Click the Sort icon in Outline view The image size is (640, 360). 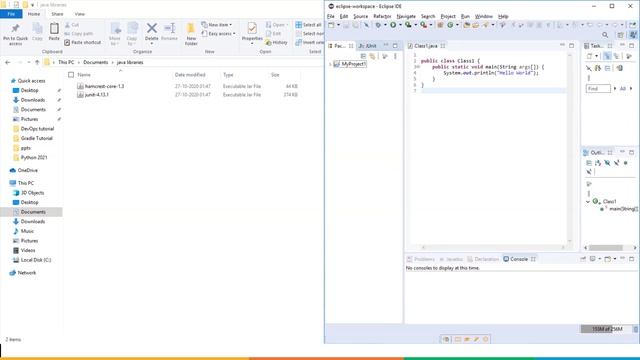coord(598,163)
